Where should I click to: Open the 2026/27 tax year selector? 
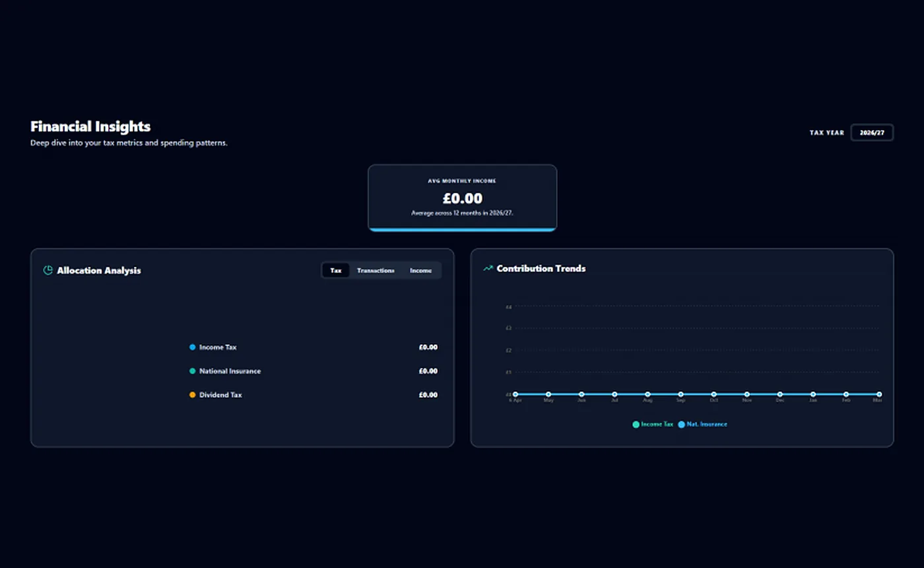pyautogui.click(x=872, y=133)
